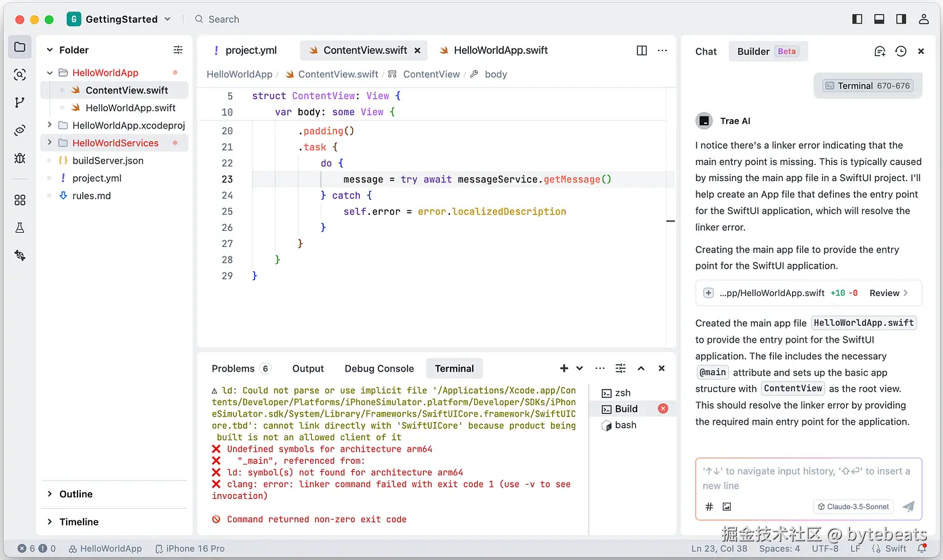Expand the Timeline section
The height and width of the screenshot is (560, 943).
(x=49, y=522)
